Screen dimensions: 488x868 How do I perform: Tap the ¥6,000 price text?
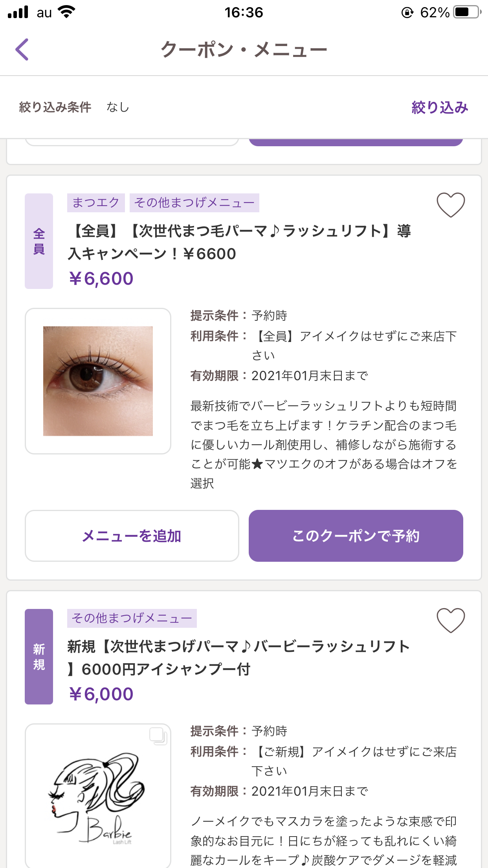point(101,694)
